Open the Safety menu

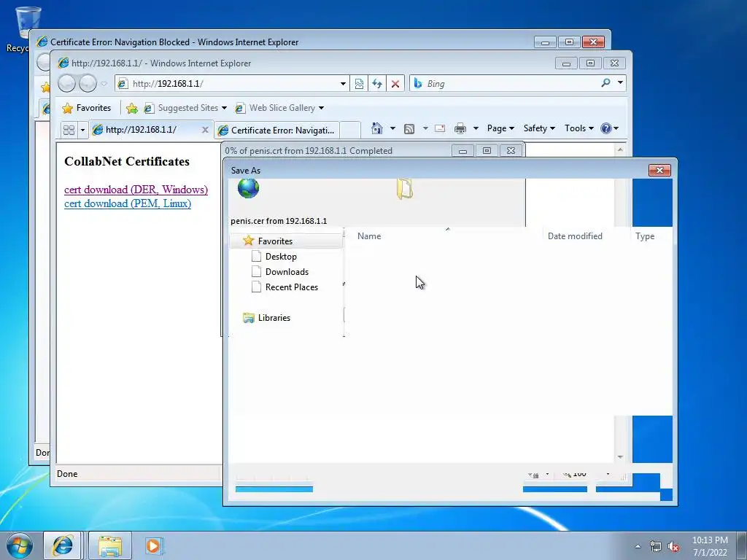539,128
